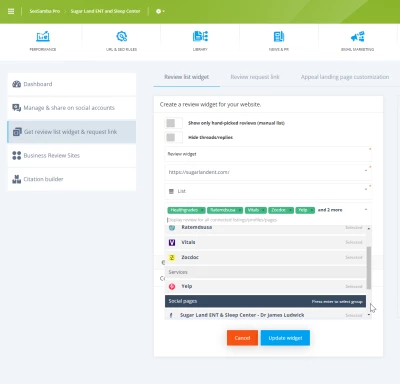The width and height of the screenshot is (400, 384).
Task: Select Sugar Land ENT & Sleep Center Facebook page
Action: 265,315
